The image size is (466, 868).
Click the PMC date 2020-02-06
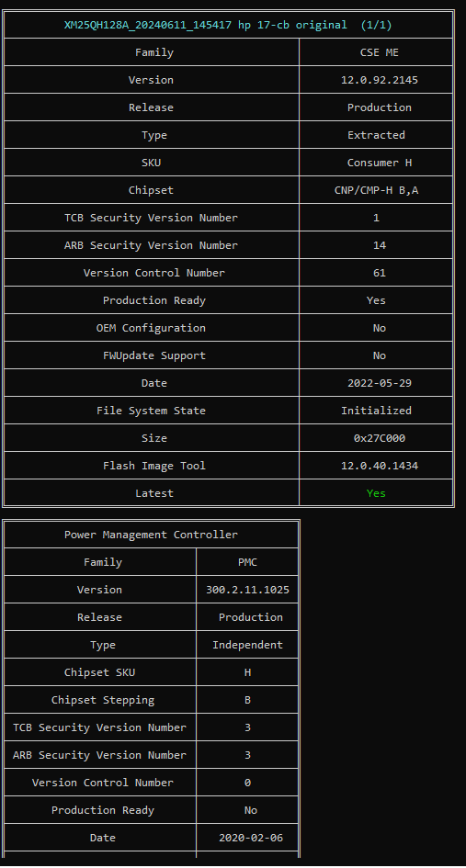[250, 838]
